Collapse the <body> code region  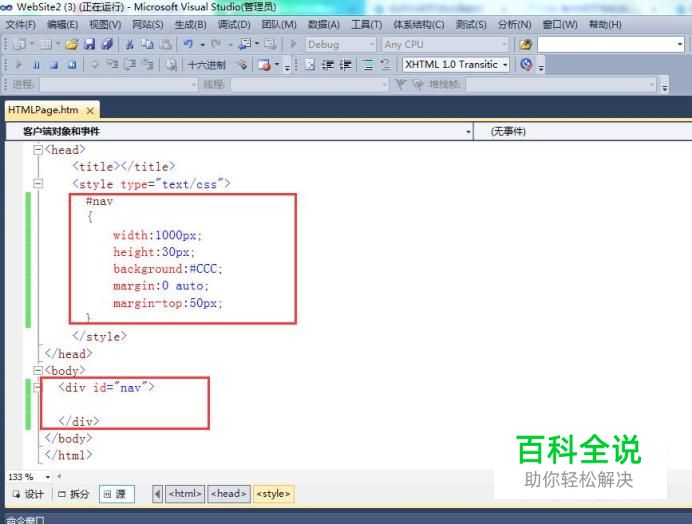coord(38,370)
